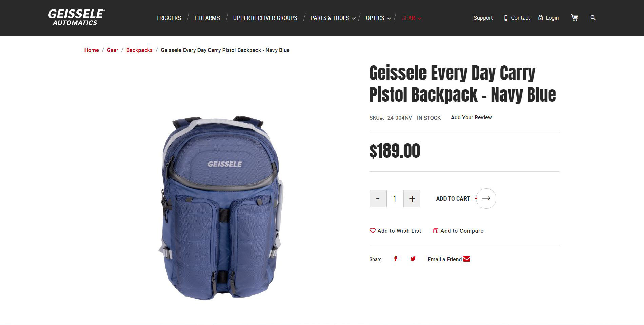Increase quantity with the plus button
This screenshot has height=325, width=644.
pyautogui.click(x=412, y=198)
